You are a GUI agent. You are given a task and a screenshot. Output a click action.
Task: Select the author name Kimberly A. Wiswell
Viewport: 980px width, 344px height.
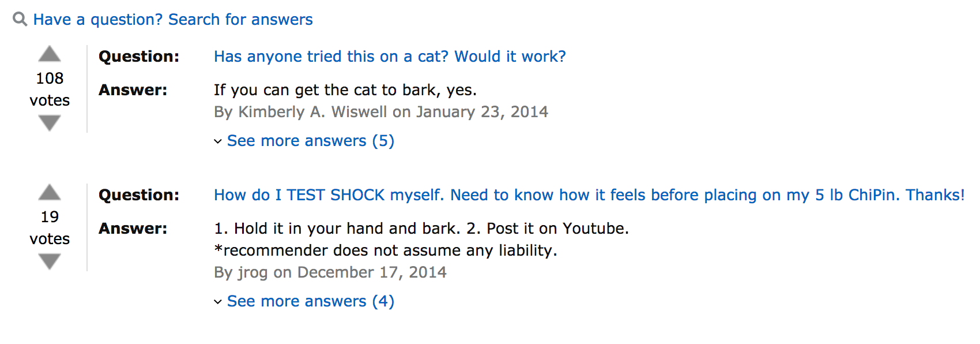tap(313, 112)
